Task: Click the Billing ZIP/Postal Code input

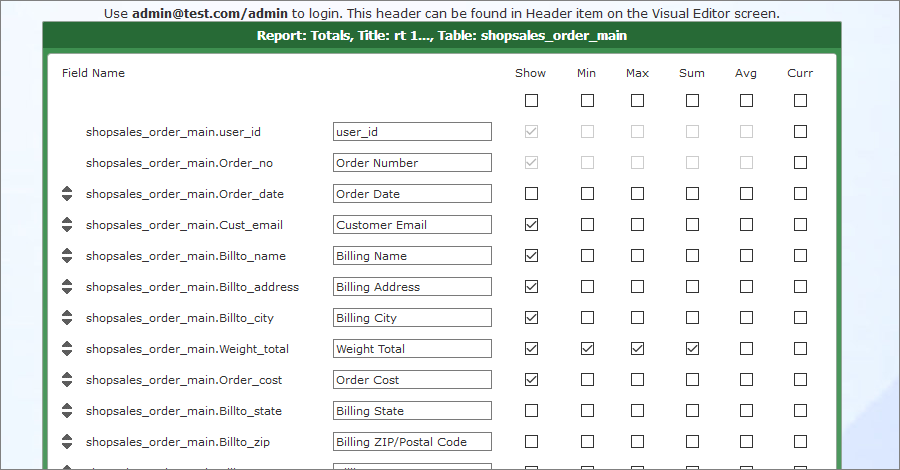Action: click(x=412, y=442)
